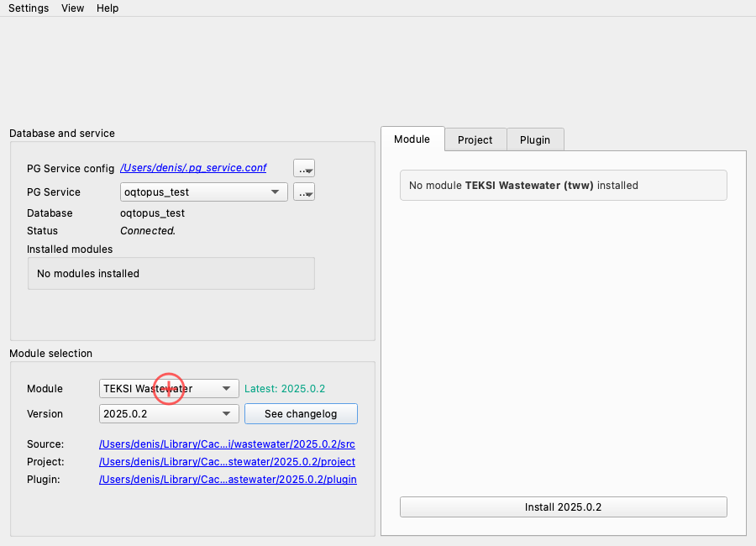Open the View menu
This screenshot has width=756, height=546.
click(73, 8)
